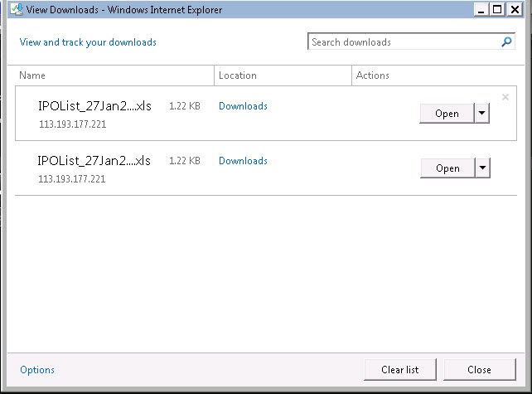
Task: Click the search magnifier icon
Action: (x=506, y=41)
